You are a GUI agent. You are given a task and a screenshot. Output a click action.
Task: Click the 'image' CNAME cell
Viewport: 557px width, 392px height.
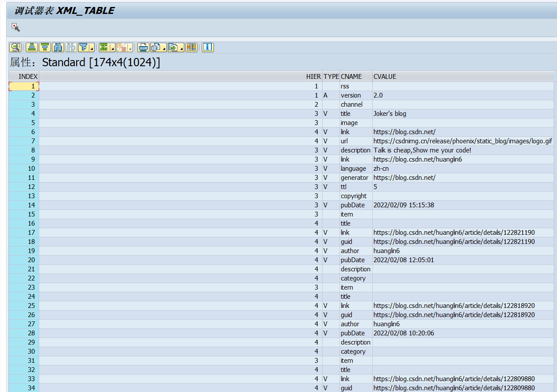[x=356, y=123]
